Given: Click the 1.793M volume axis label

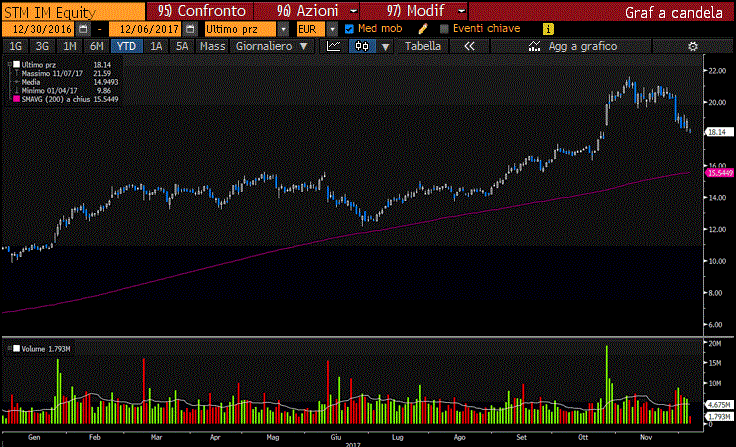Looking at the screenshot, I should [x=719, y=416].
